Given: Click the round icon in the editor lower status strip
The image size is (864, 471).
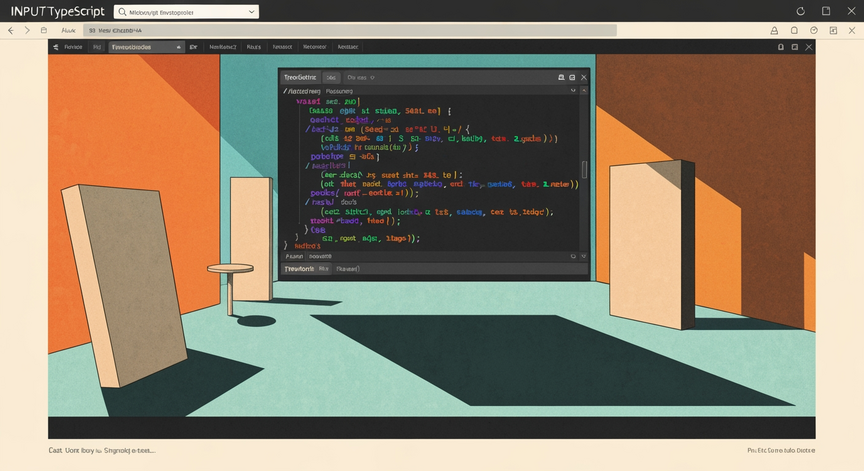Looking at the screenshot, I should tap(573, 257).
